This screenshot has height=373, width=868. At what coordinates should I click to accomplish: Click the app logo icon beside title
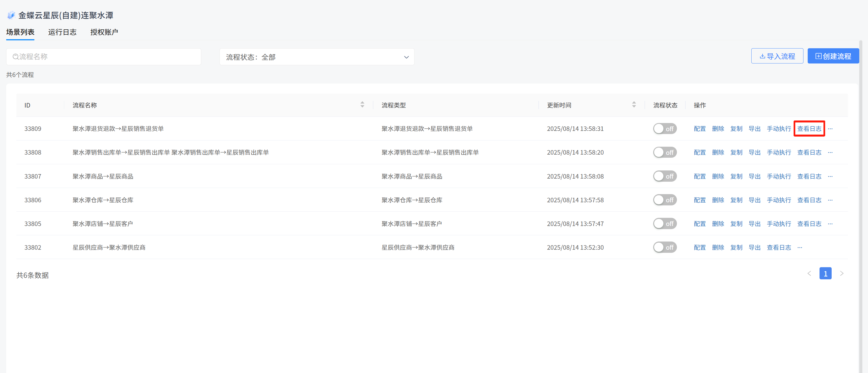point(11,15)
